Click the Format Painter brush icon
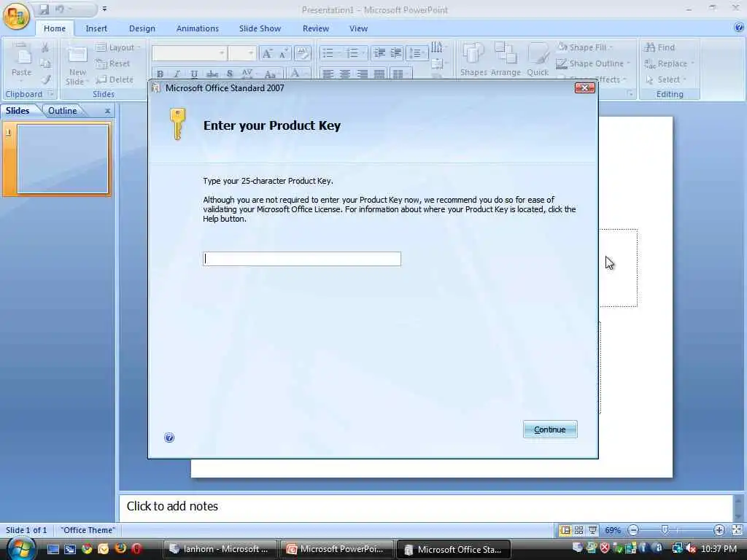The width and height of the screenshot is (747, 560). point(46,79)
